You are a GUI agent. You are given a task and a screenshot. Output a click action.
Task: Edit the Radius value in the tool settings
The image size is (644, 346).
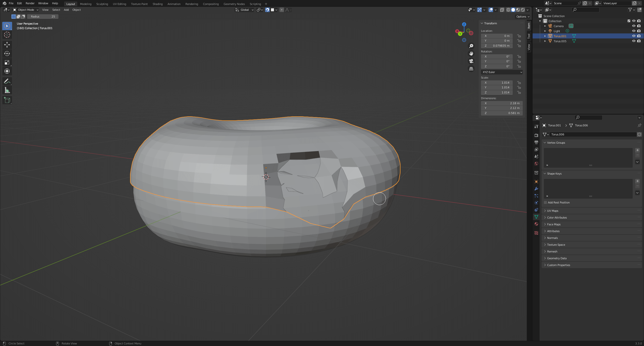tap(43, 16)
